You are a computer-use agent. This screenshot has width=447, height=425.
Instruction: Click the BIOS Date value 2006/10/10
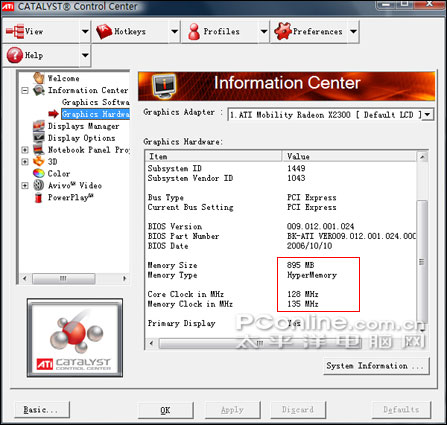coord(309,246)
